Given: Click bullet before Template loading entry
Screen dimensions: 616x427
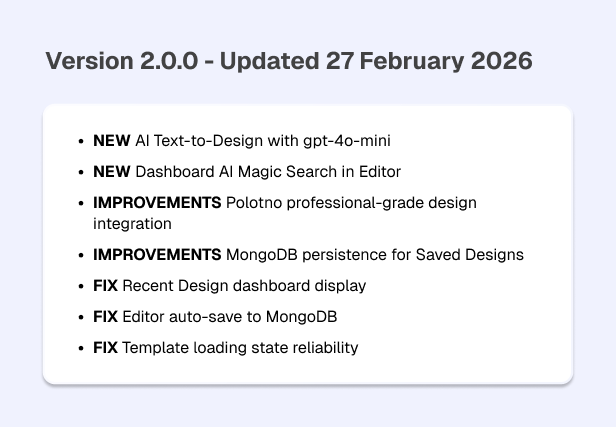Looking at the screenshot, I should click(x=81, y=348).
